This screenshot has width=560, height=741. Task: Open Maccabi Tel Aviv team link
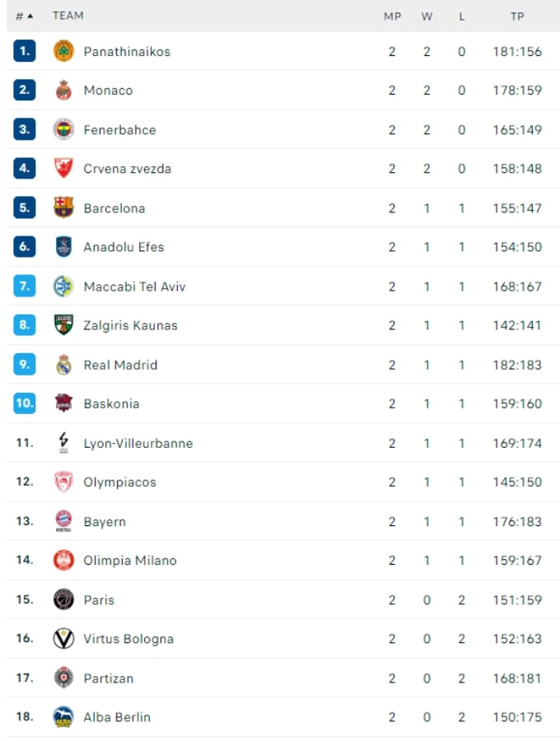click(x=134, y=287)
